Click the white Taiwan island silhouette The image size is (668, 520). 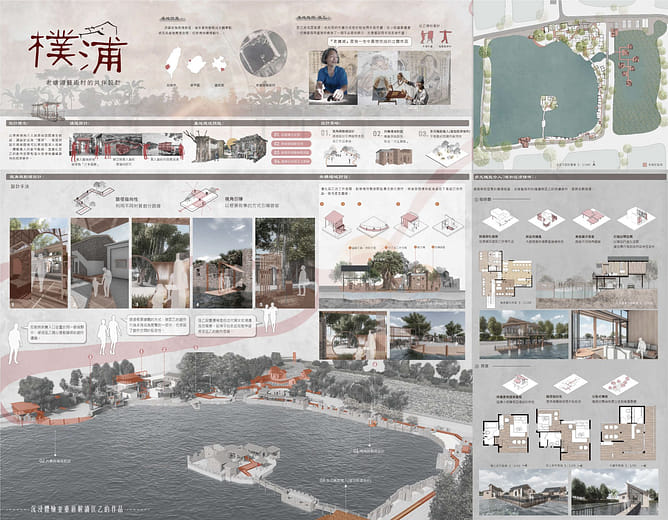173,62
